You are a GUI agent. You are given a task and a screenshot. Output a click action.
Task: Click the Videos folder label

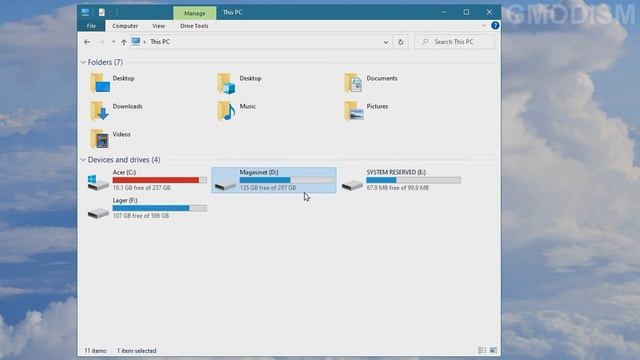click(121, 134)
